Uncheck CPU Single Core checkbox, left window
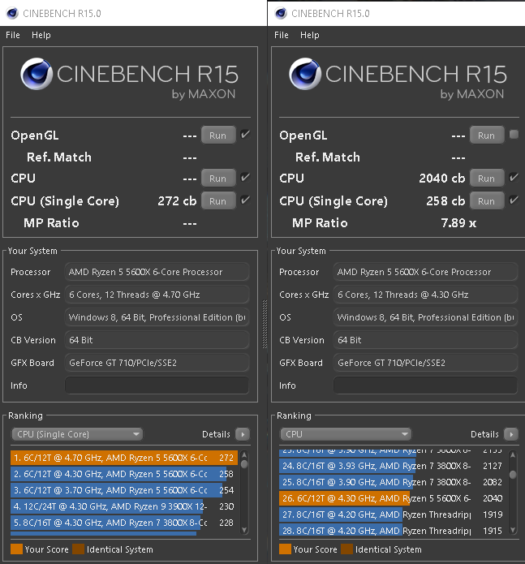The image size is (525, 564). (x=245, y=200)
